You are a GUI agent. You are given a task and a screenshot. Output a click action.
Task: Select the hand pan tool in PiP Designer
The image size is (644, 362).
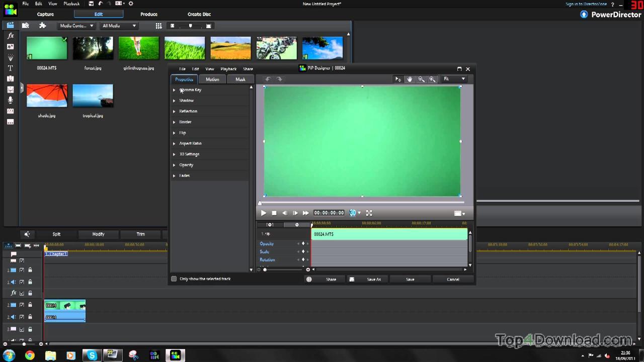point(410,79)
